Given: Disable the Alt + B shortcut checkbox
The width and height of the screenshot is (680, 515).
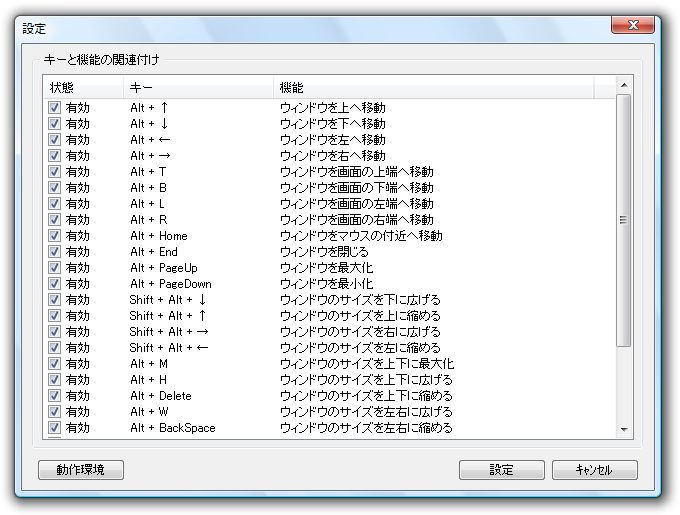Looking at the screenshot, I should (x=54, y=188).
